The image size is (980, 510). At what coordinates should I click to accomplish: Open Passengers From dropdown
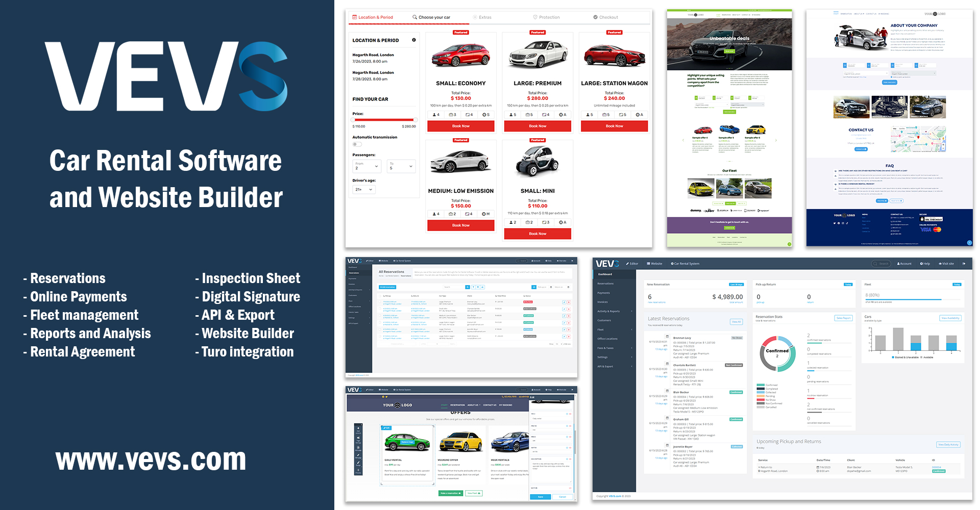coord(367,166)
